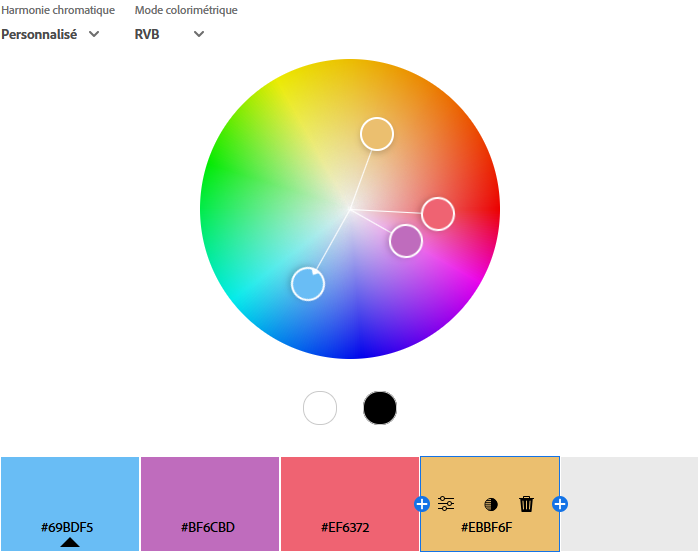Screen dimensions: 698x552
Task: Select the purple #BF6CBD swatch
Action: (x=210, y=490)
